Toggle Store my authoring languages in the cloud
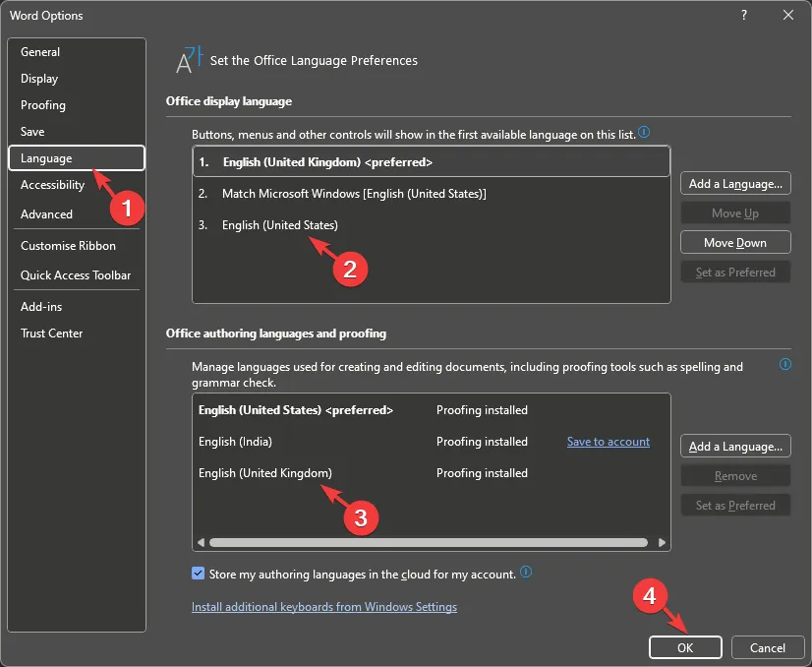Screen dimensions: 812x667 [x=198, y=574]
